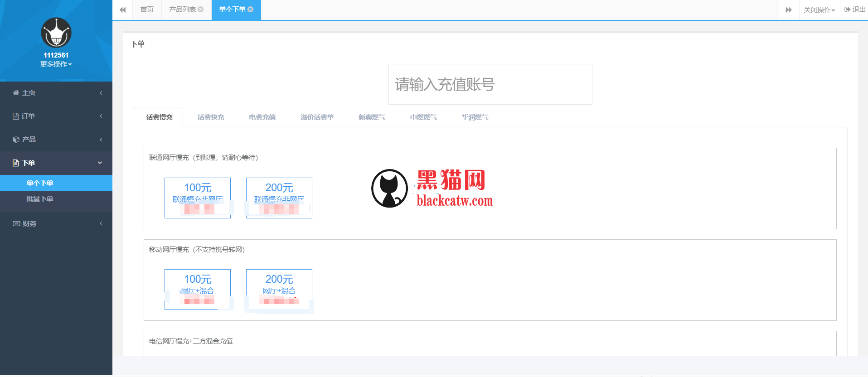Choose 100元 移动 网厅+混合 product
The width and height of the screenshot is (868, 377).
(x=198, y=290)
